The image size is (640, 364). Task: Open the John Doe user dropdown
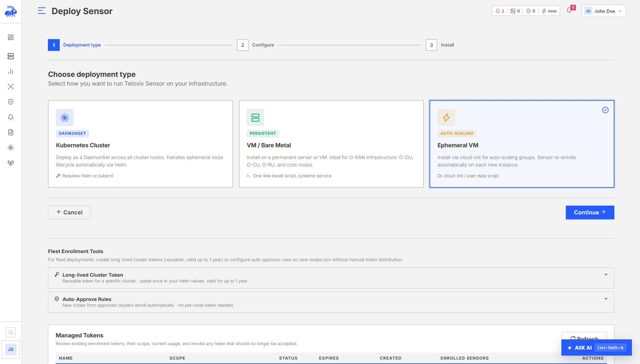604,11
